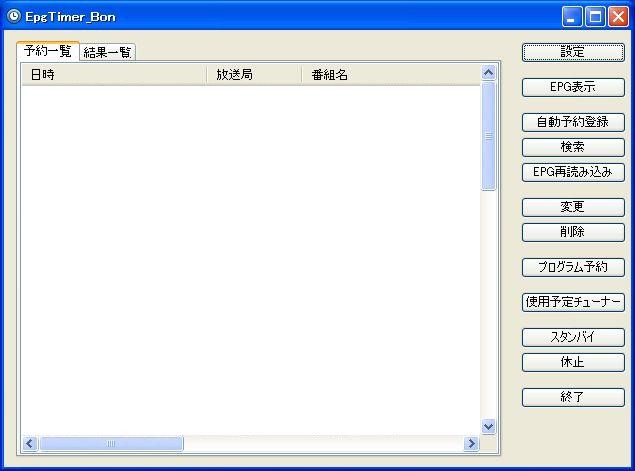The height and width of the screenshot is (471, 635).
Task: Click the EPG表示 button
Action: (x=573, y=87)
